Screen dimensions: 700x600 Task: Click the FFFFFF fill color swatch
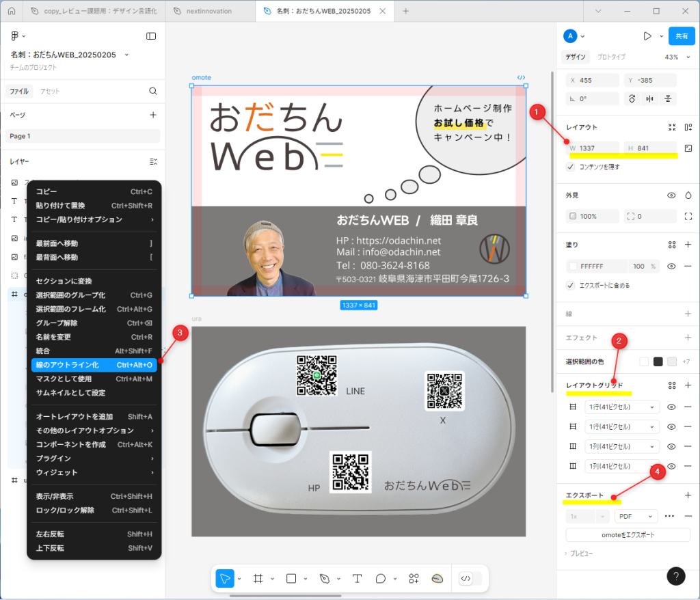pyautogui.click(x=573, y=266)
